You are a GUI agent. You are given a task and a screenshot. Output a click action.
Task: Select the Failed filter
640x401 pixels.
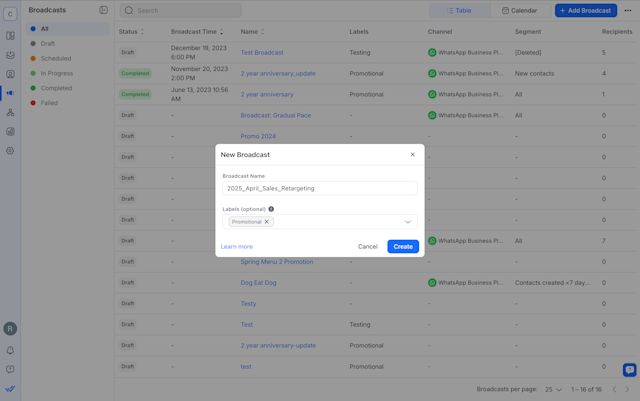68,103
